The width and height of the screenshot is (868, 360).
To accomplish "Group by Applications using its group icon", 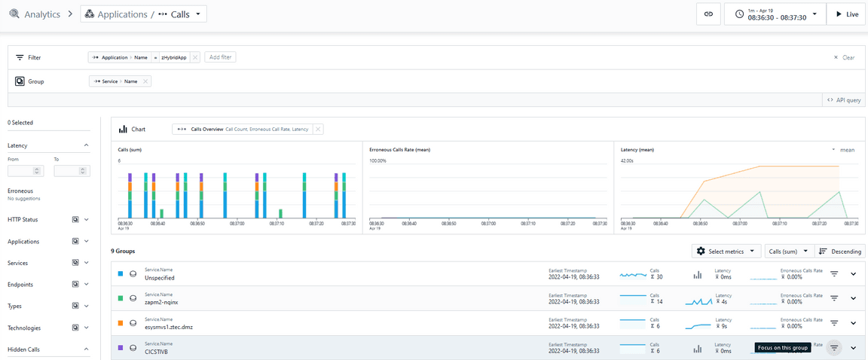I will pyautogui.click(x=75, y=242).
